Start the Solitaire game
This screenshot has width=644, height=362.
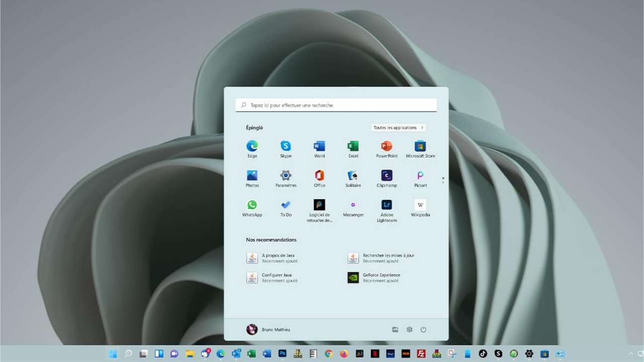click(353, 178)
